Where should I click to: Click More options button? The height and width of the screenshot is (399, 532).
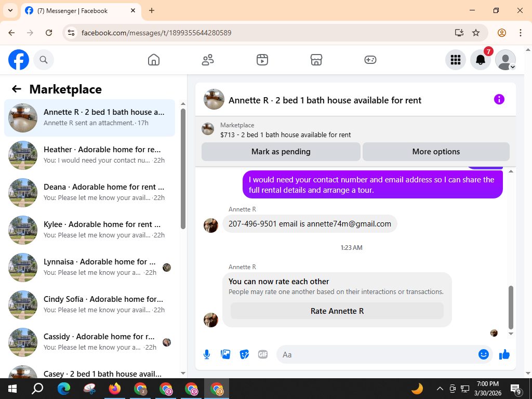point(436,152)
